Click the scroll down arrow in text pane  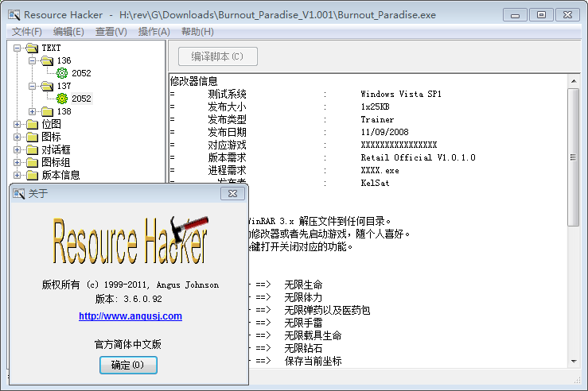point(574,362)
